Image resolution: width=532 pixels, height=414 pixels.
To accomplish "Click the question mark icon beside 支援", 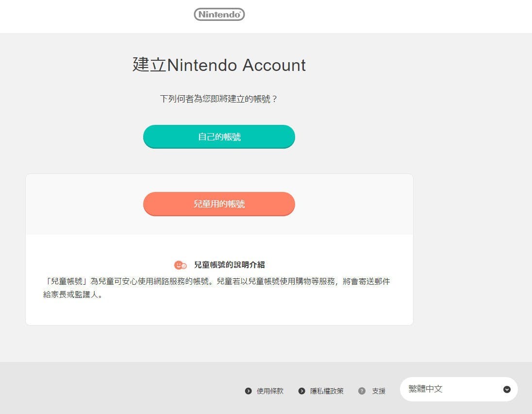I will click(x=362, y=391).
